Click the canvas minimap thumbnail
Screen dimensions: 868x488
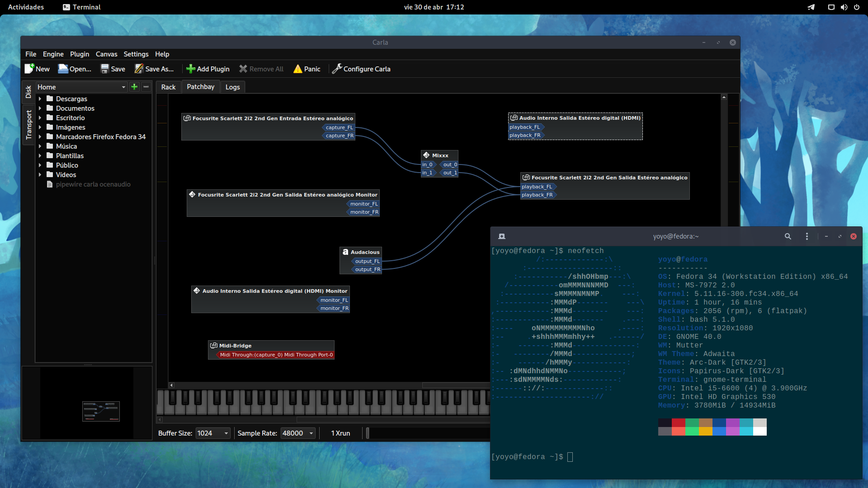click(x=101, y=411)
